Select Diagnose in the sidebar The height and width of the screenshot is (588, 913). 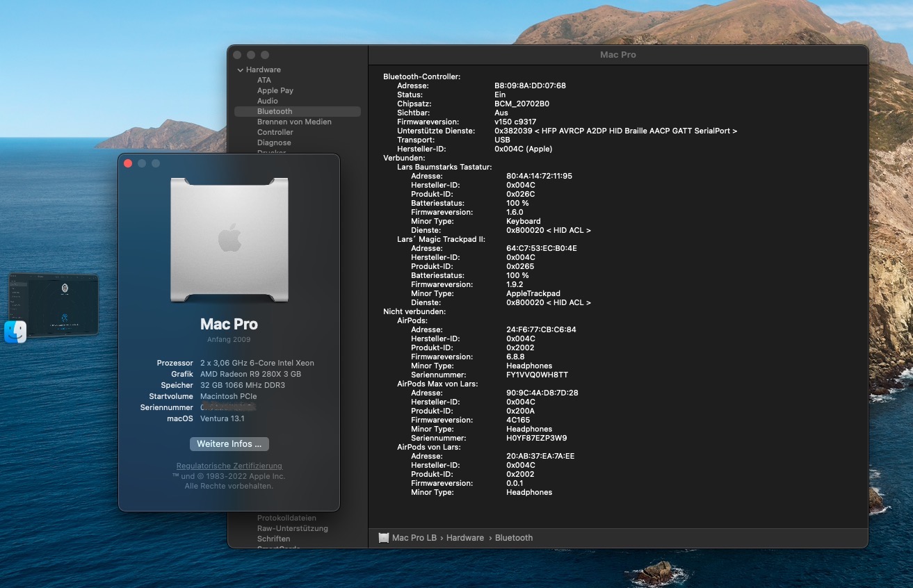coord(274,142)
